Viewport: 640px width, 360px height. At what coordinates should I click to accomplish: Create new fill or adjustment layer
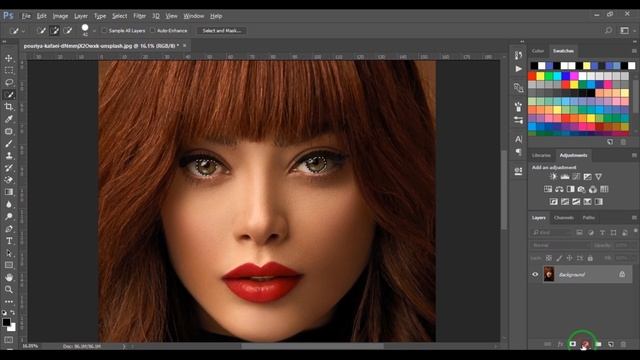tap(585, 344)
